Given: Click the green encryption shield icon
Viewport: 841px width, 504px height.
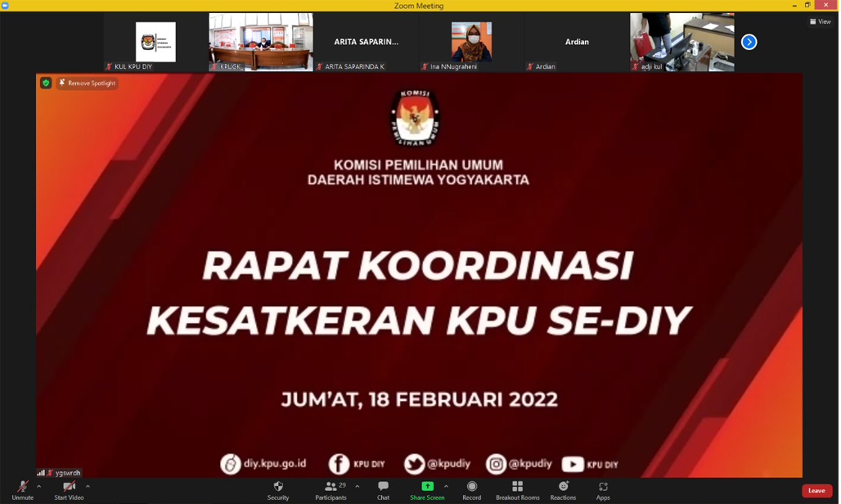Looking at the screenshot, I should (x=46, y=83).
